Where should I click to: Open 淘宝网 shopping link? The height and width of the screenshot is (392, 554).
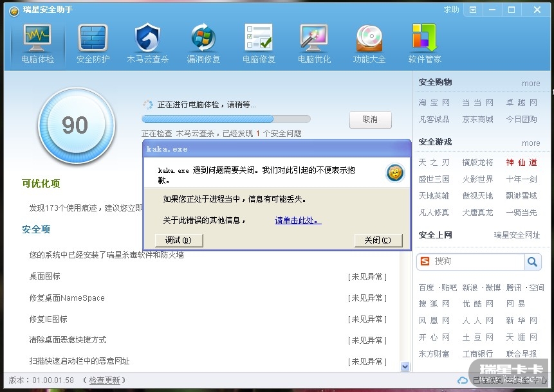[x=434, y=103]
